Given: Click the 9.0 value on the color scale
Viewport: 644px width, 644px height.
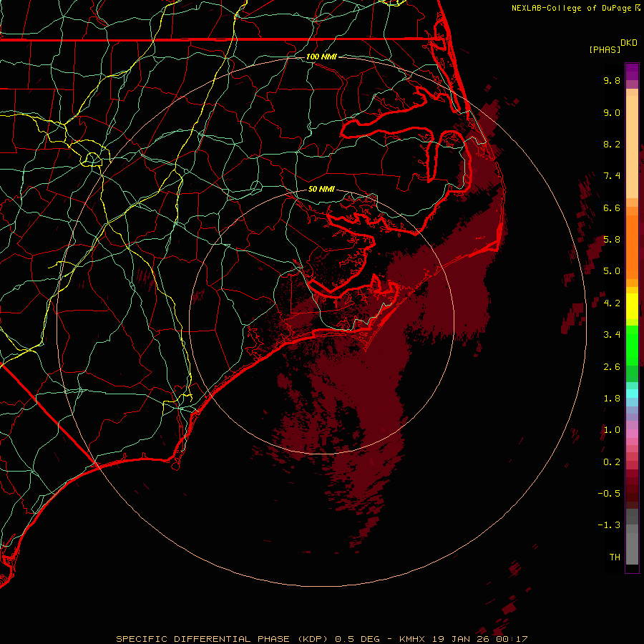Looking at the screenshot, I should 612,112.
